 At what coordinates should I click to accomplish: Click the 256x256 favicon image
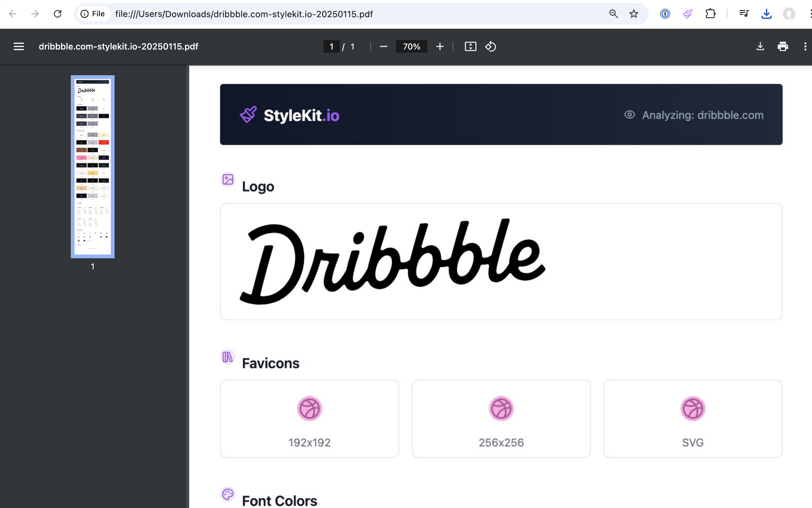tap(501, 409)
